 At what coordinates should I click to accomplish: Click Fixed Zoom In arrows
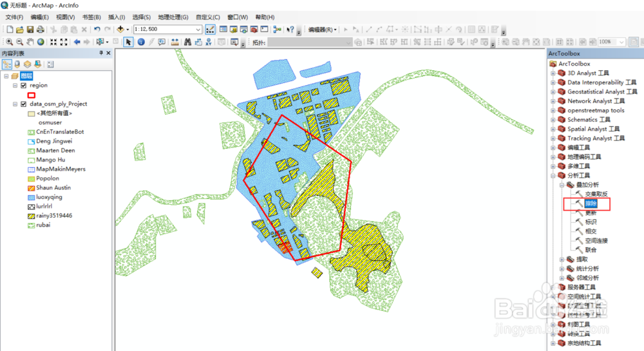53,42
